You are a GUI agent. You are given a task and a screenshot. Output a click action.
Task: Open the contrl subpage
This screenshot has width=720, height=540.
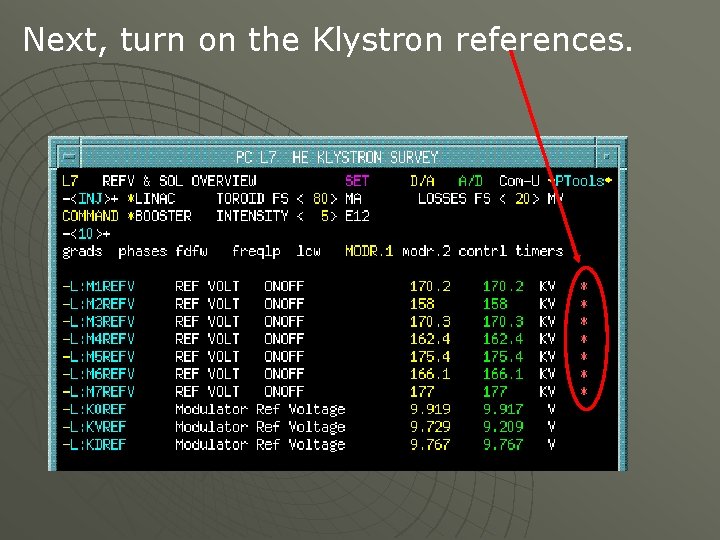point(483,251)
